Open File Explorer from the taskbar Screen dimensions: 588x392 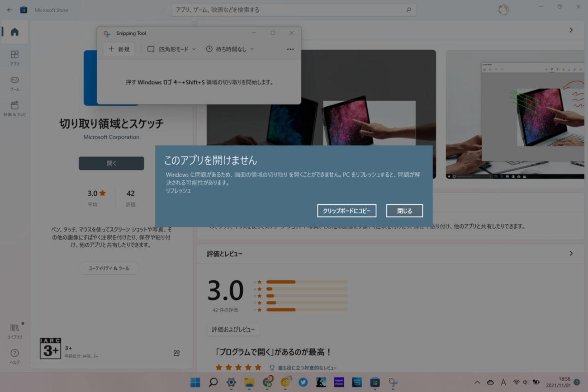click(x=249, y=383)
